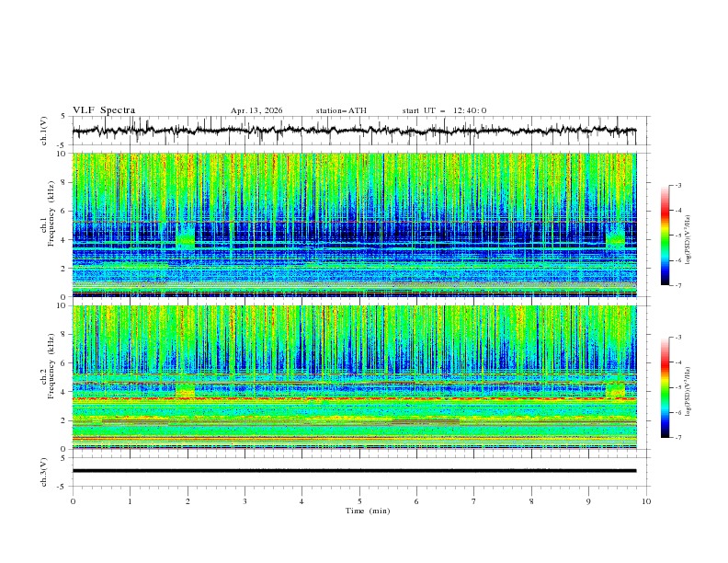Click time axis tick label "10" at far right
Screen dimensions: 728x563
coord(646,501)
